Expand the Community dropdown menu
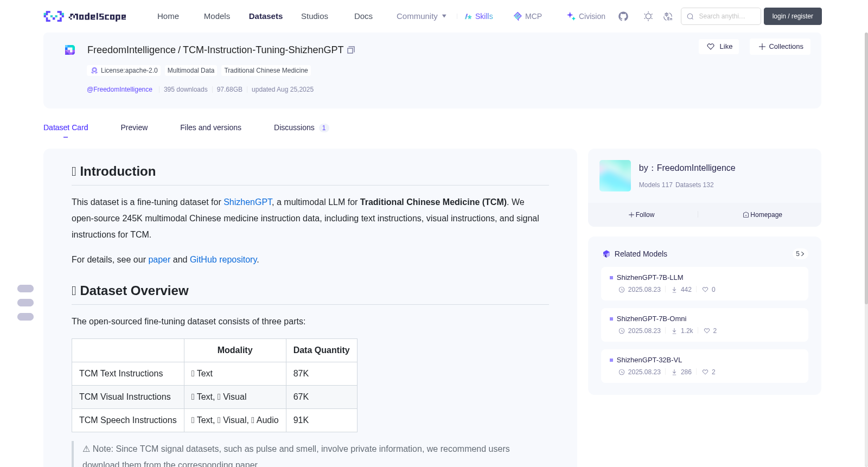This screenshot has height=467, width=868. [422, 16]
